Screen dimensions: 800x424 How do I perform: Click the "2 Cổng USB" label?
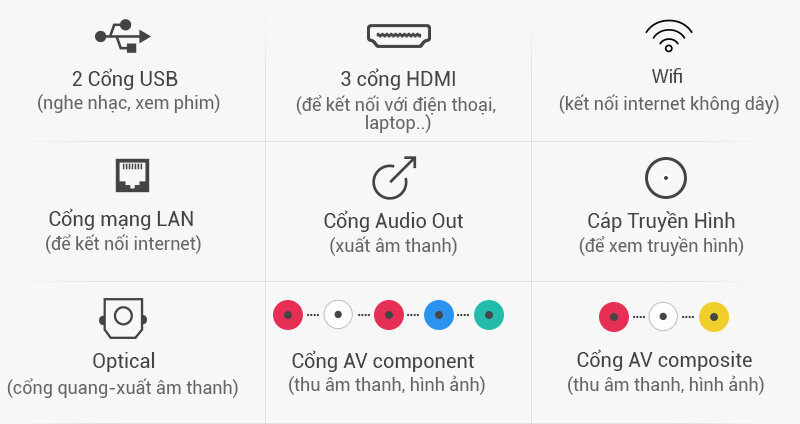(x=125, y=79)
